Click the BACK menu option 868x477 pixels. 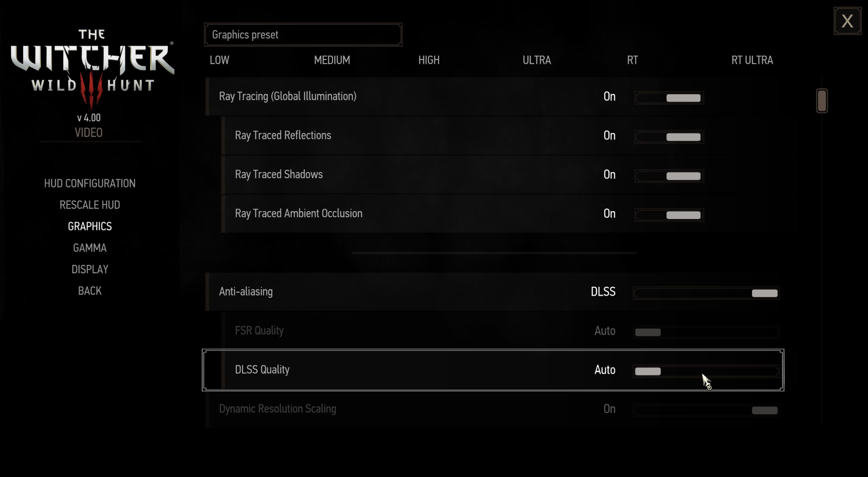pos(90,291)
